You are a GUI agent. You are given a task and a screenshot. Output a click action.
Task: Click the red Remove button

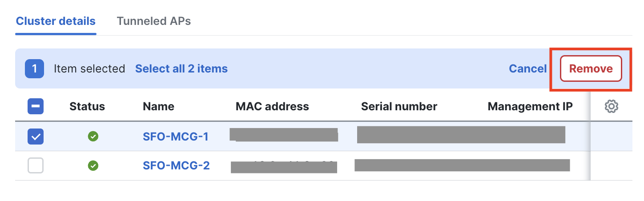click(x=591, y=69)
